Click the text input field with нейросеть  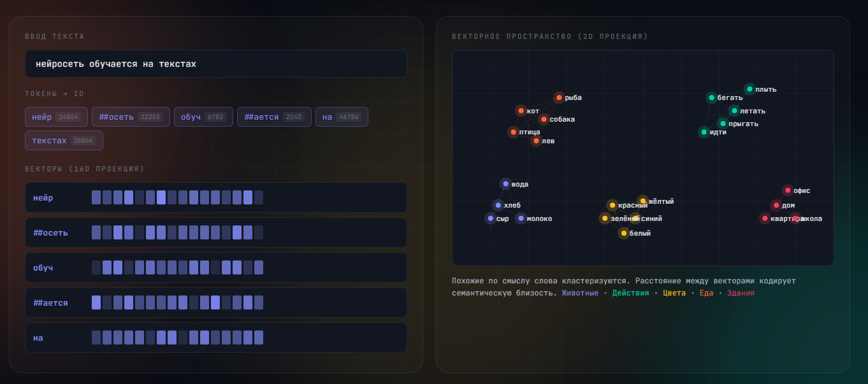(216, 64)
